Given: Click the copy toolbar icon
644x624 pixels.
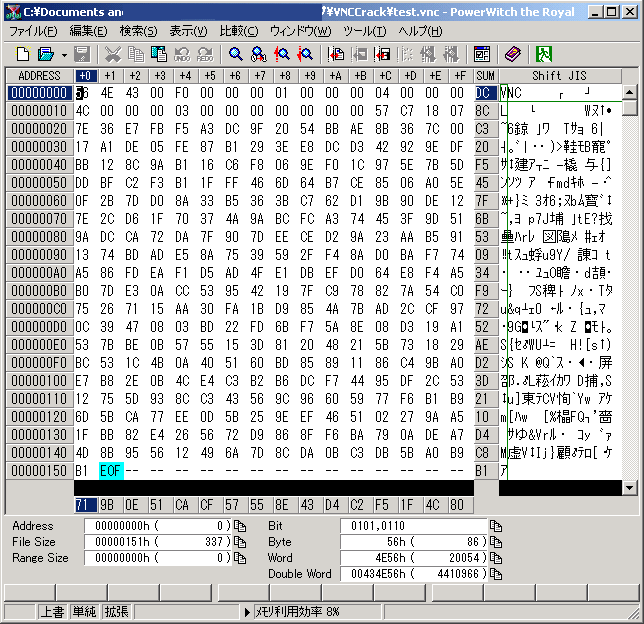Looking at the screenshot, I should click(x=136, y=54).
